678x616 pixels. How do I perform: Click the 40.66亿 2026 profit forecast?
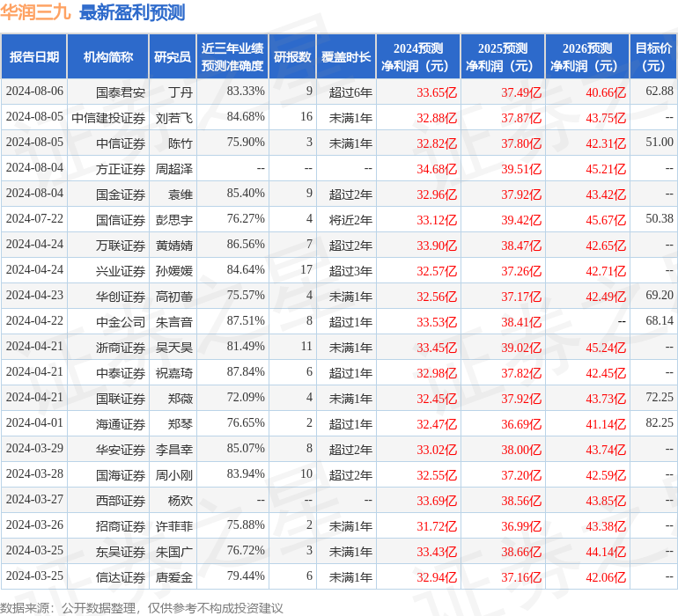point(606,92)
